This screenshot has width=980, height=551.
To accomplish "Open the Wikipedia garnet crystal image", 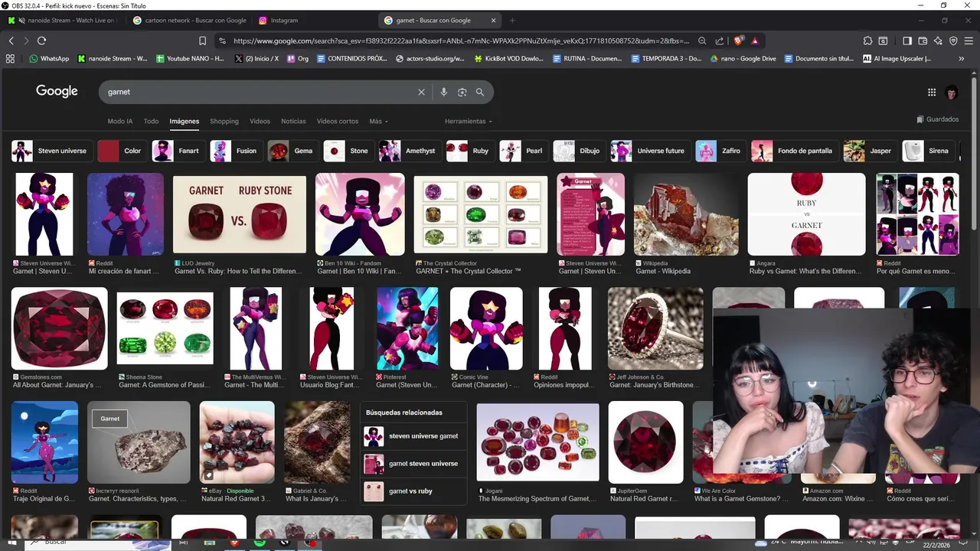I will [x=686, y=214].
